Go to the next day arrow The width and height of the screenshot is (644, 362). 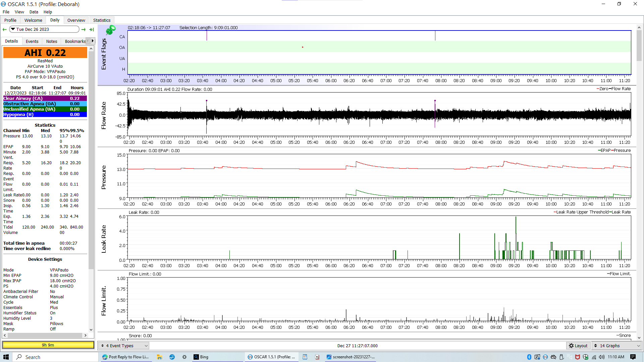coord(84,29)
